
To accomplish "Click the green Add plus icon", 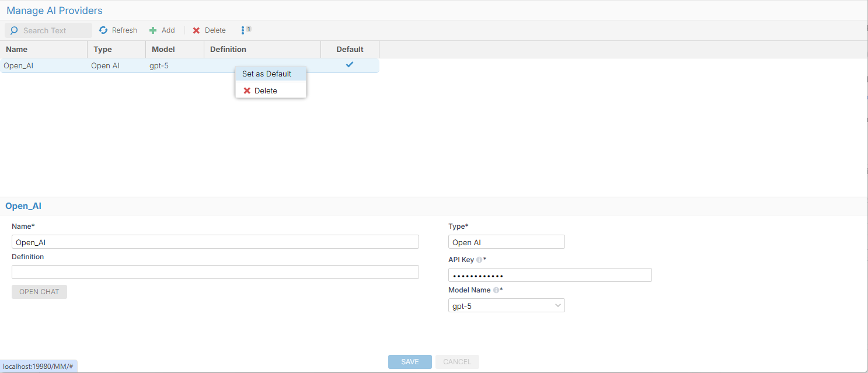I will (153, 30).
